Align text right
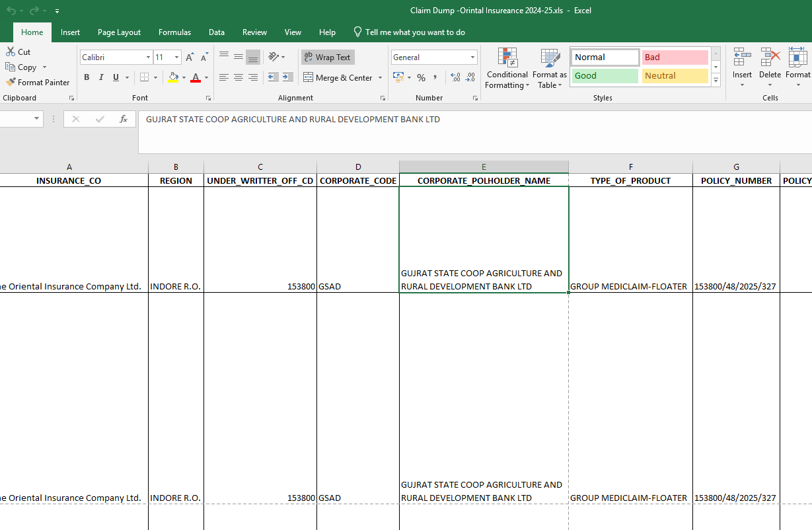The height and width of the screenshot is (530, 812). point(253,77)
